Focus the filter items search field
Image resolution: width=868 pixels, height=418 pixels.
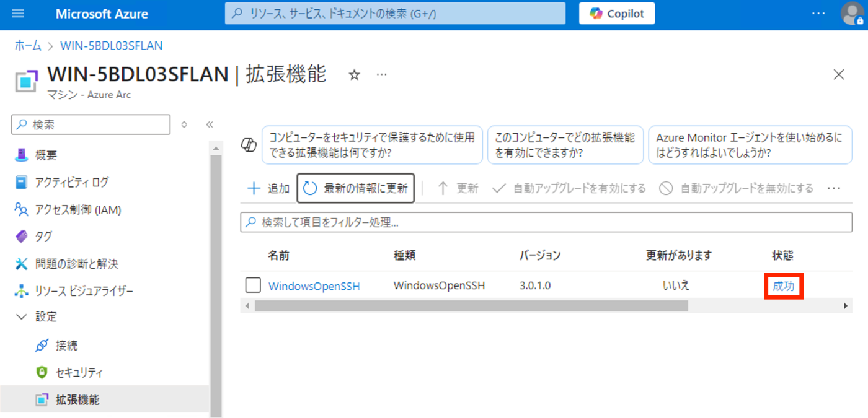pos(546,222)
